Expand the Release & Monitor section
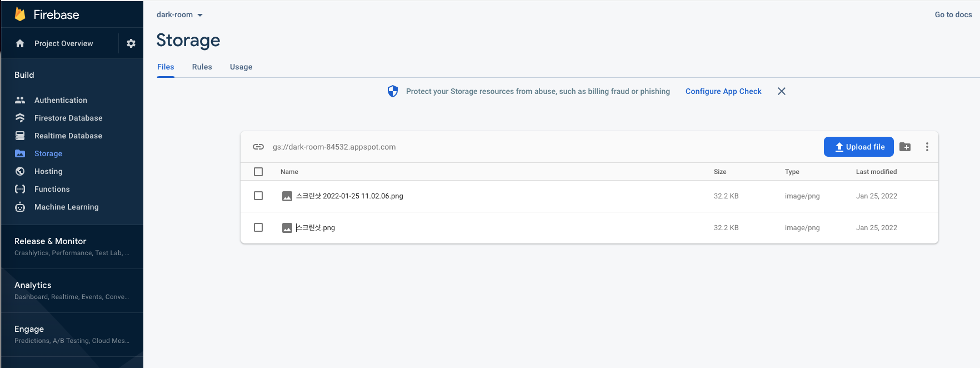This screenshot has height=368, width=980. click(x=72, y=246)
